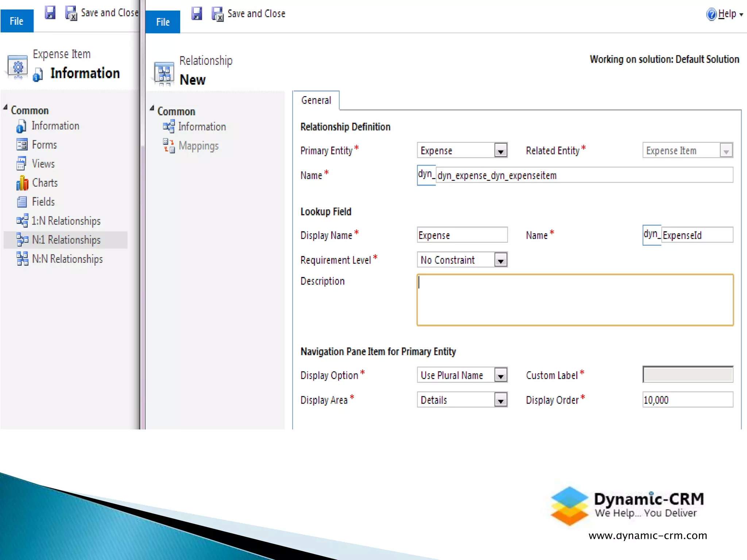Open the Primary Entity dropdown
The image size is (747, 560).
pyautogui.click(x=500, y=150)
